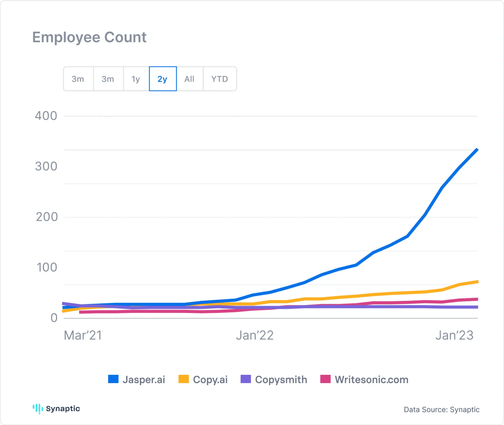Screen dimensions: 504x425
Task: Select the 1y time range tab
Action: point(136,79)
